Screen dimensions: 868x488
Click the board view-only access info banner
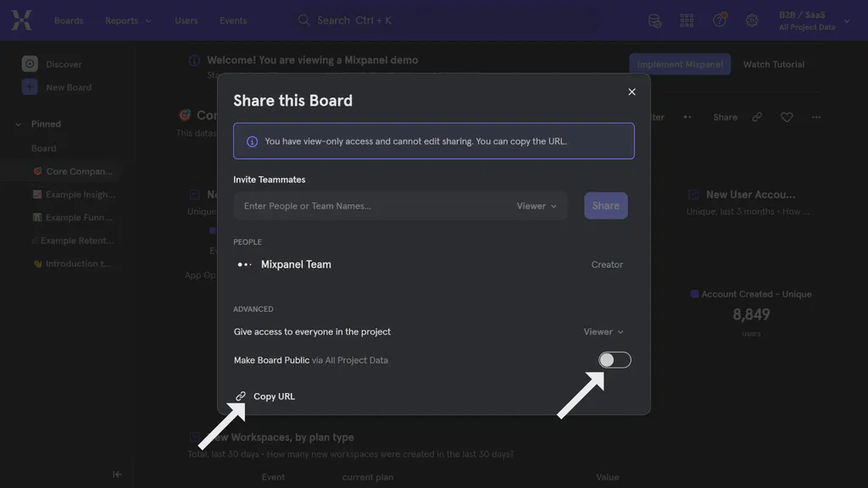pos(433,141)
